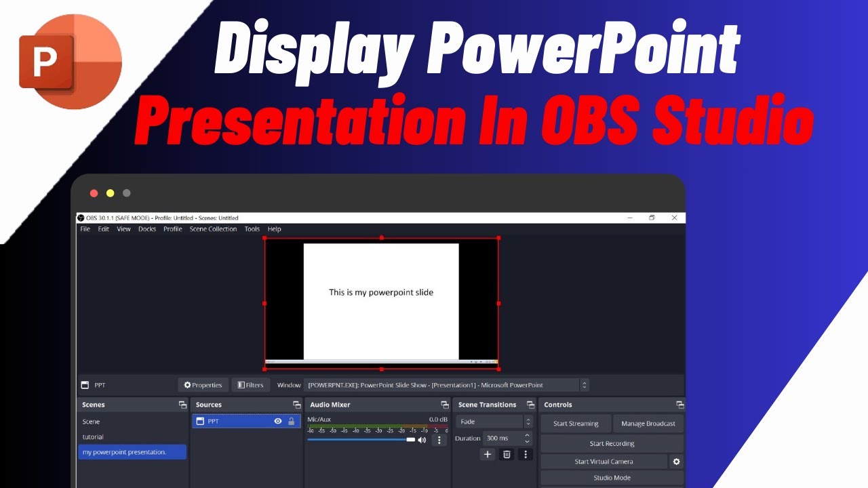
Task: Toggle the lock on PPT source
Action: (x=292, y=421)
